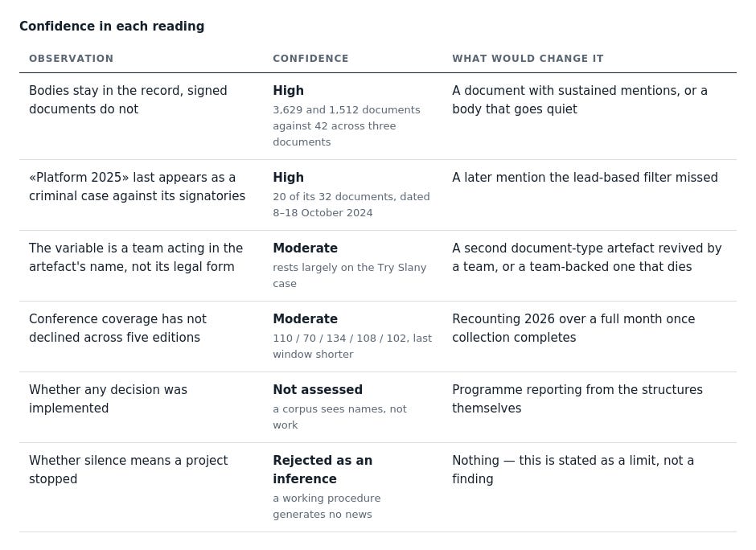Click A later mention the lead-based filter missed
Screen dimensions: 756x550
[585, 178]
